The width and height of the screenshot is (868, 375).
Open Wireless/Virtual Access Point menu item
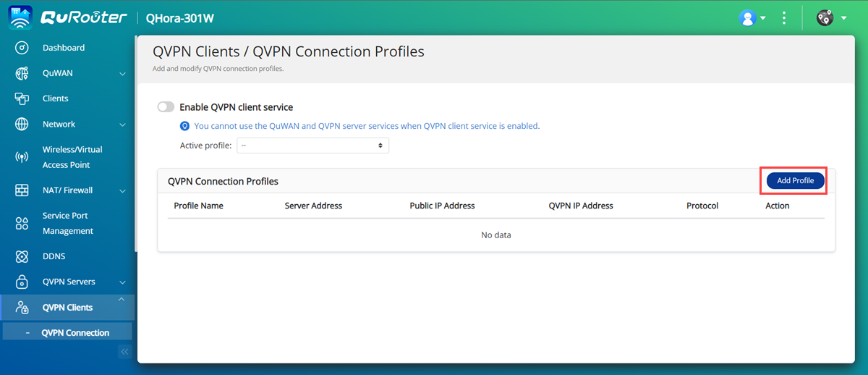click(72, 157)
